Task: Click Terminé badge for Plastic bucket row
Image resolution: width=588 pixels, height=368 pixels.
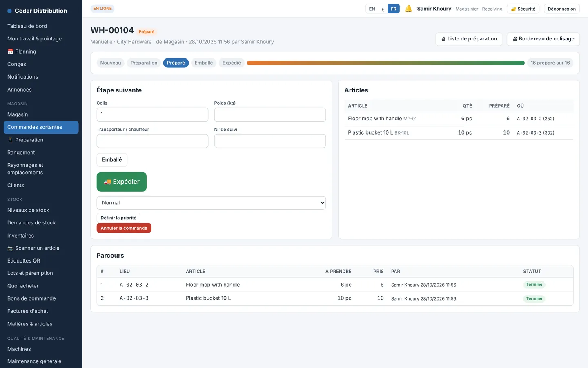Action: pyautogui.click(x=534, y=298)
